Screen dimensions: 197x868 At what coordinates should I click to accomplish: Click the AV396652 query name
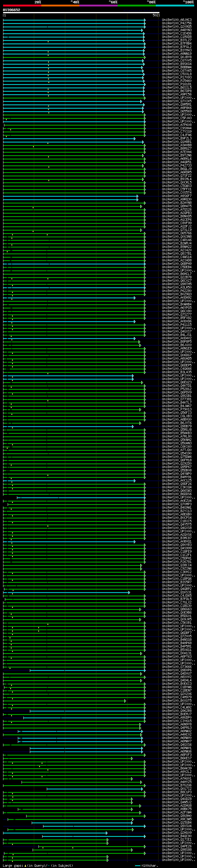coord(11,10)
